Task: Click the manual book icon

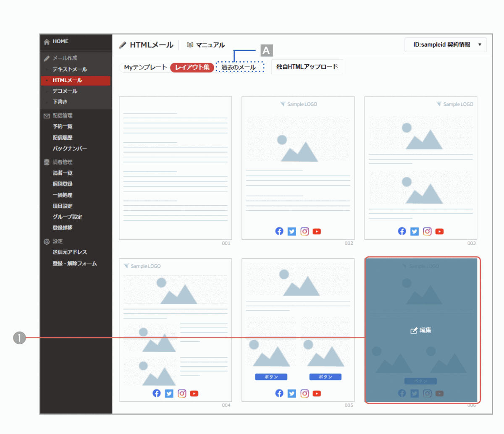Action: 190,45
